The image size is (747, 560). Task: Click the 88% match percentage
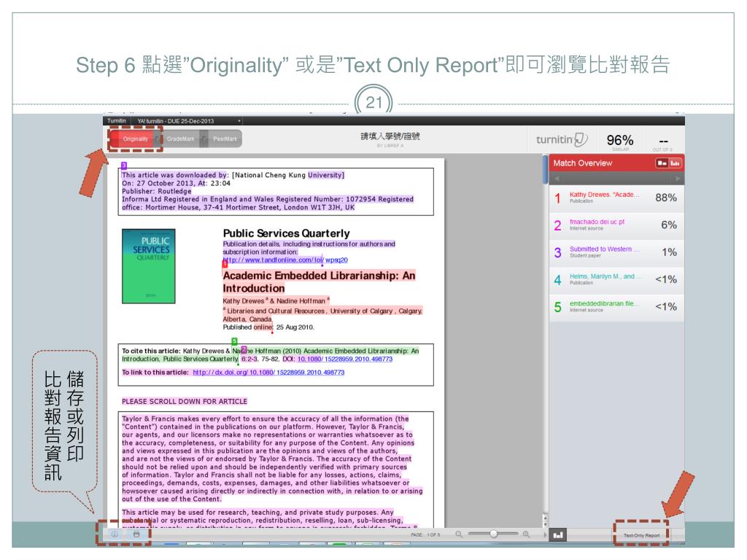665,198
